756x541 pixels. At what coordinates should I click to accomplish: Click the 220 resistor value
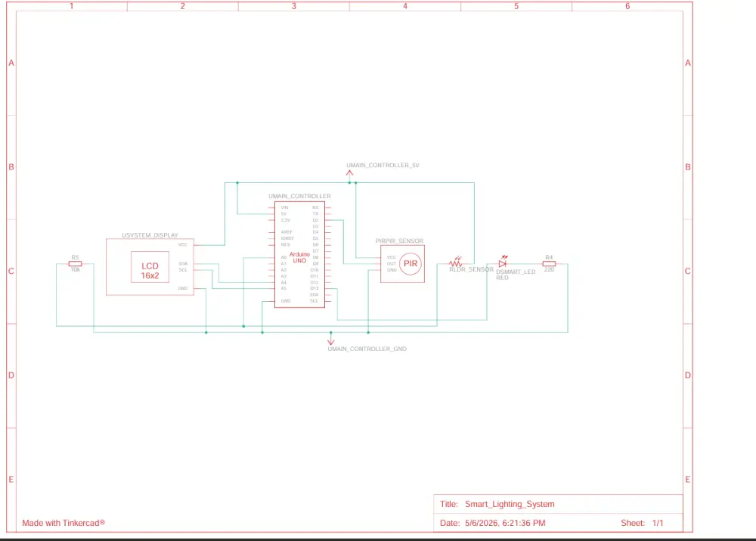549,270
